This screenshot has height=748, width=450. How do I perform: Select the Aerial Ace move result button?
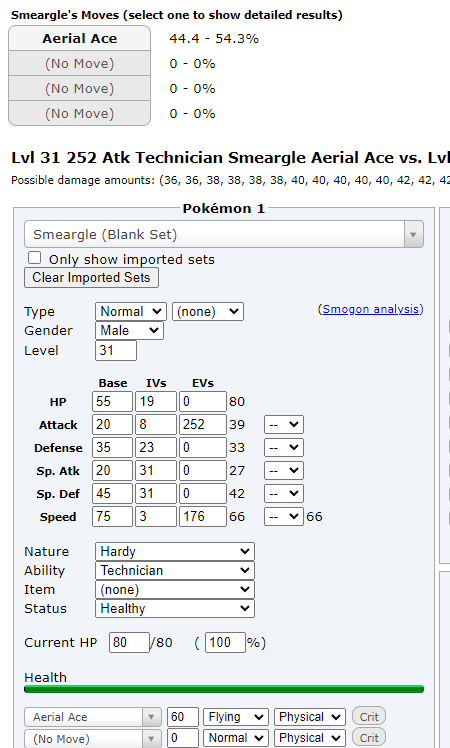point(80,38)
